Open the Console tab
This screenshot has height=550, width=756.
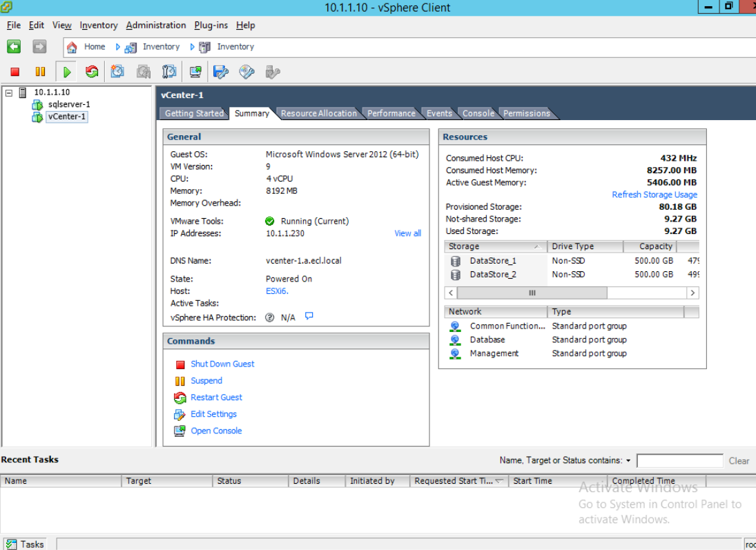[x=478, y=113]
